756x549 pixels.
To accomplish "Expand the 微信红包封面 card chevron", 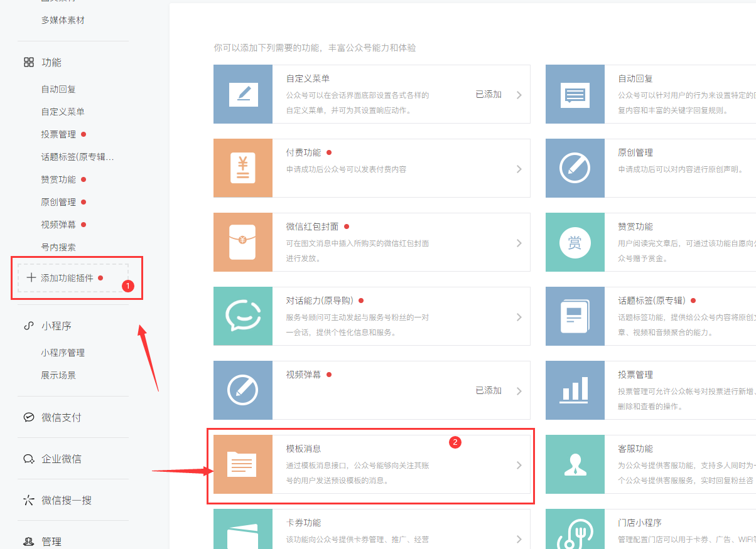I will pyautogui.click(x=519, y=243).
